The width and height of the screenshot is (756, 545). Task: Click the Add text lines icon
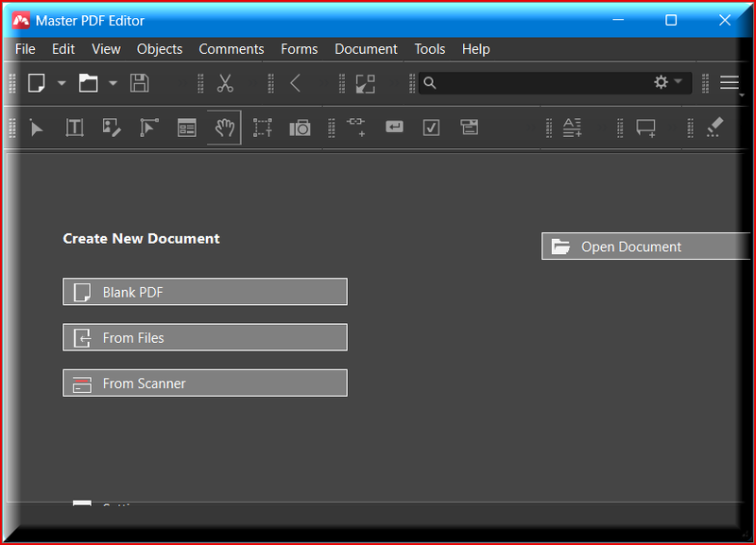(573, 128)
